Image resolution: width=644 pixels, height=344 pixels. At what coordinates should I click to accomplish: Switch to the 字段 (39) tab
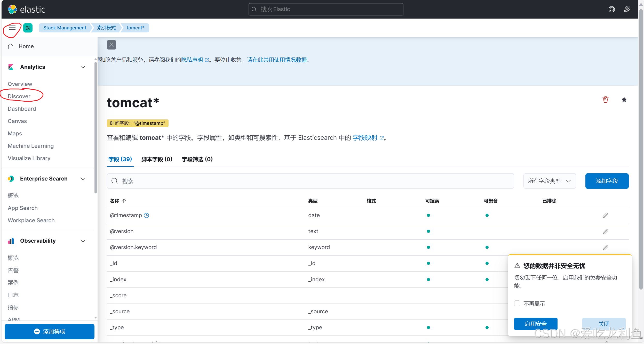tap(120, 159)
